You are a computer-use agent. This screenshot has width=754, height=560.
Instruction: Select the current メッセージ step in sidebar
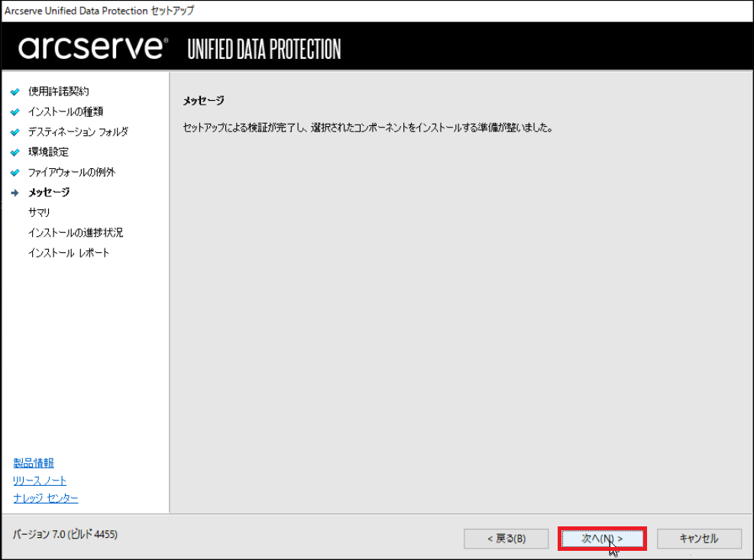pyautogui.click(x=49, y=193)
